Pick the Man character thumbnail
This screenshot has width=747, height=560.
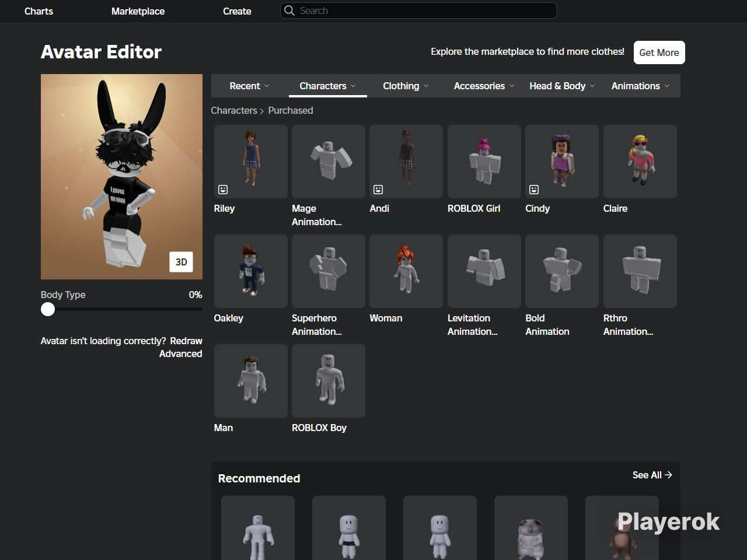tap(251, 381)
